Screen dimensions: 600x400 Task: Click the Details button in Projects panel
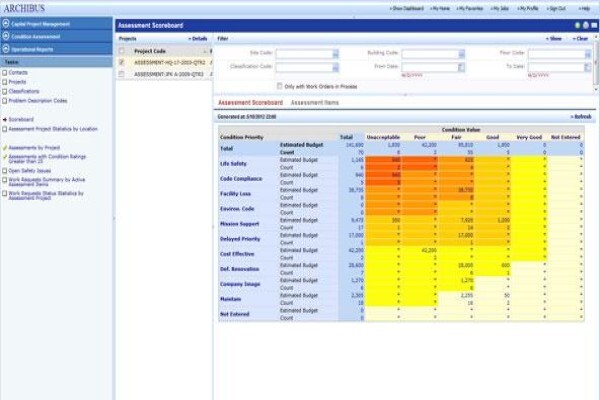pos(198,39)
